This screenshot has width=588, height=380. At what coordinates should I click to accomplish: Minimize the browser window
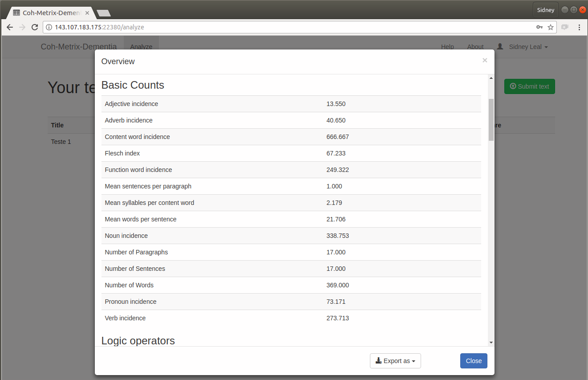click(565, 9)
